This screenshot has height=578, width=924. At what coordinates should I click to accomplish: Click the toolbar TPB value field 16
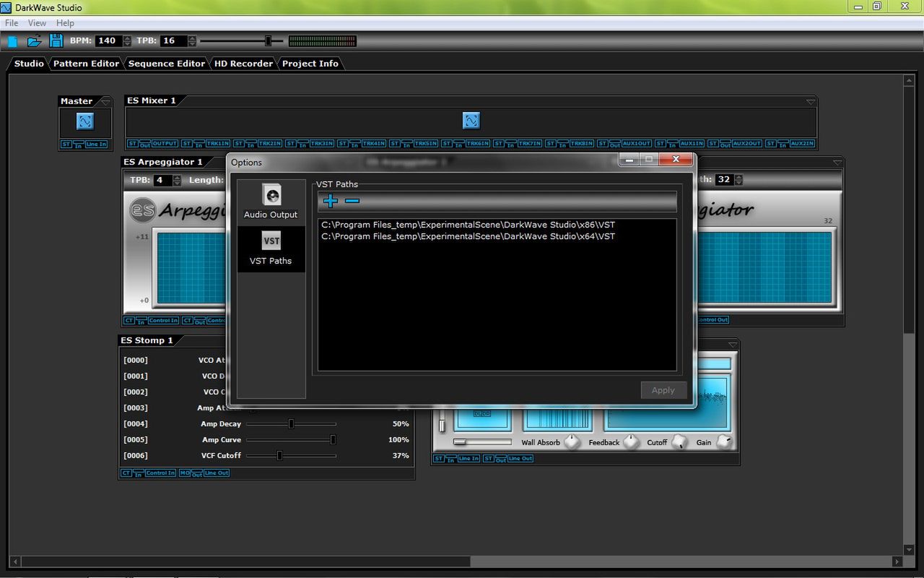point(173,41)
